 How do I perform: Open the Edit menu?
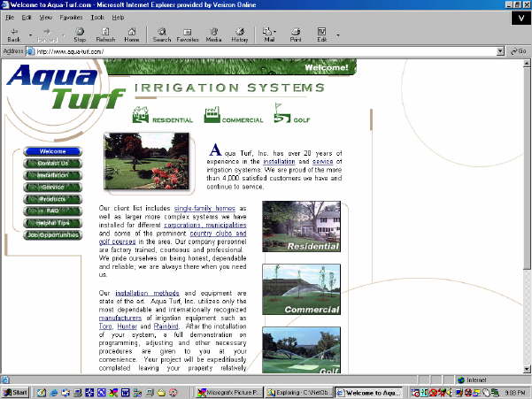coord(27,18)
